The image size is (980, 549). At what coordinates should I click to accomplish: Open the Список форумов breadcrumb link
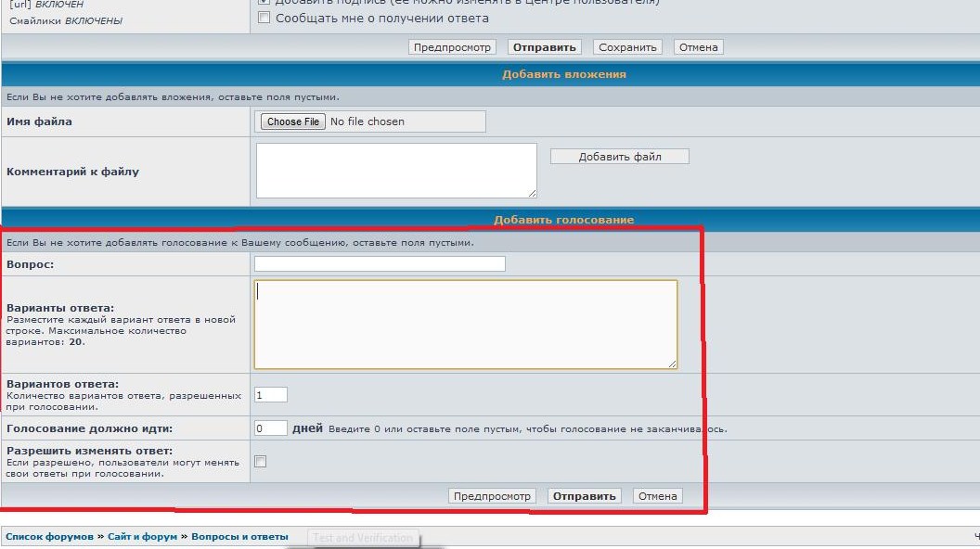49,537
